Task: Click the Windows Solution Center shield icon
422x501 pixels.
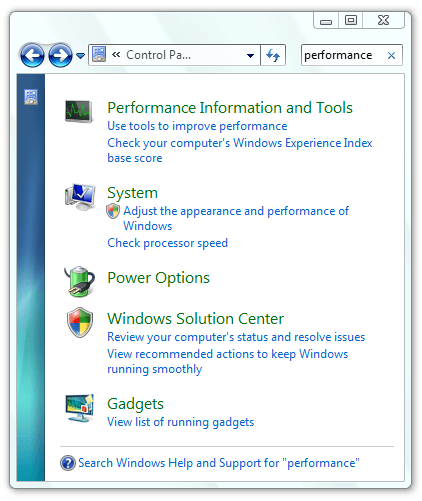Action: tap(80, 322)
